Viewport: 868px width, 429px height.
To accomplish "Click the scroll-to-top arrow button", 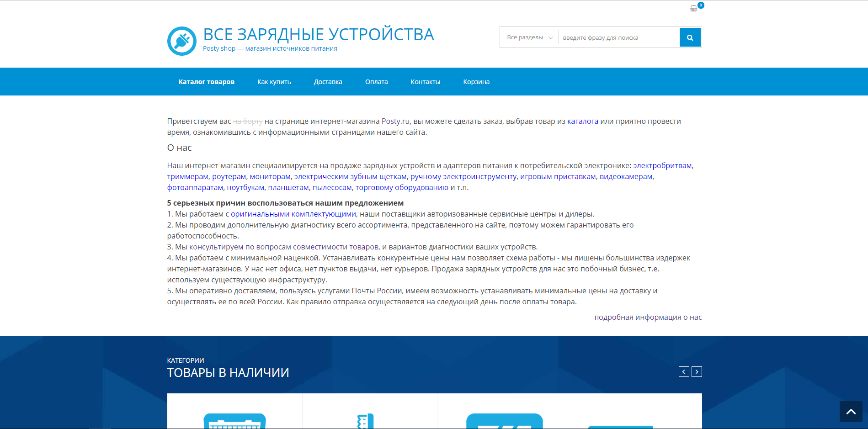I will (x=851, y=411).
